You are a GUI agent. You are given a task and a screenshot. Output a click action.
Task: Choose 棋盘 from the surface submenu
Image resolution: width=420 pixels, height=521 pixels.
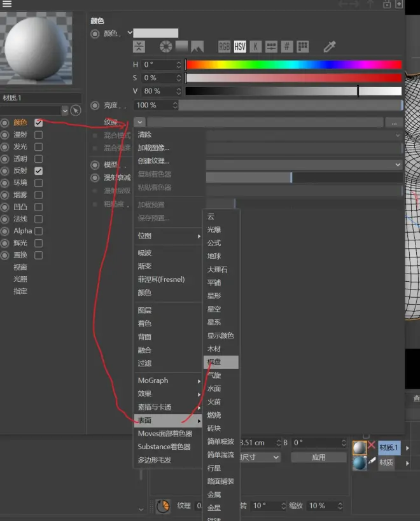(x=221, y=362)
